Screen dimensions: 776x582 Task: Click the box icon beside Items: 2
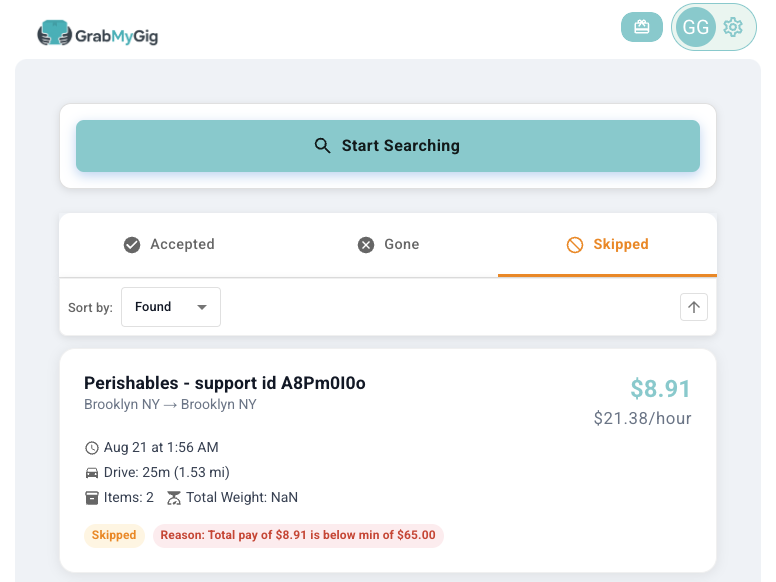[92, 498]
